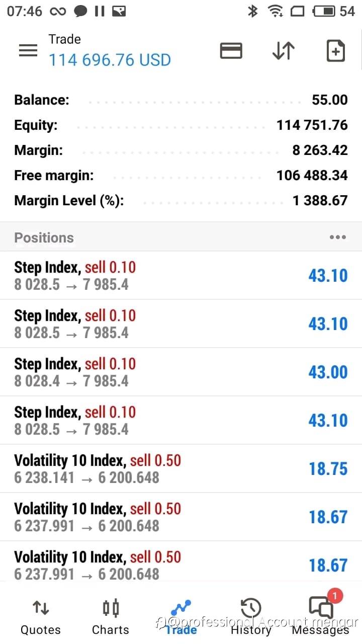The image size is (362, 644).
Task: Switch to the Quotes tab
Action: pos(40,617)
